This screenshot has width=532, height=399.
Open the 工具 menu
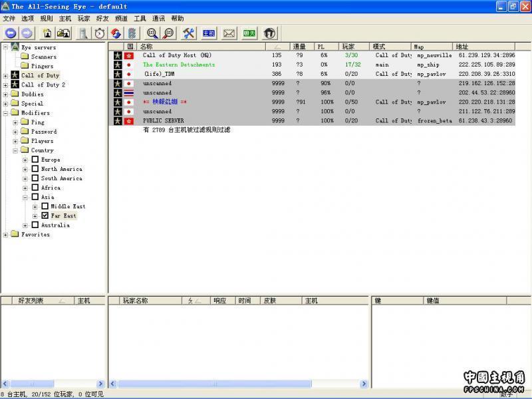140,19
